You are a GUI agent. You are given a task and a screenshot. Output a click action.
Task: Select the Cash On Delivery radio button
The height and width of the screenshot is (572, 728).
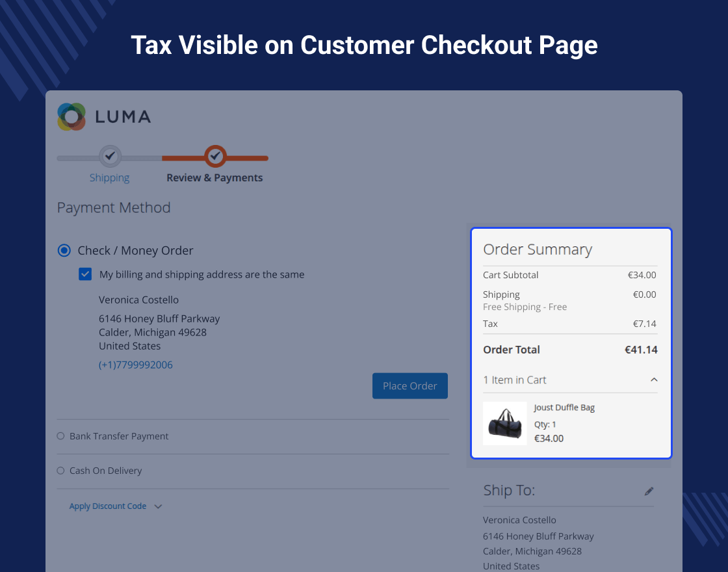pos(60,471)
